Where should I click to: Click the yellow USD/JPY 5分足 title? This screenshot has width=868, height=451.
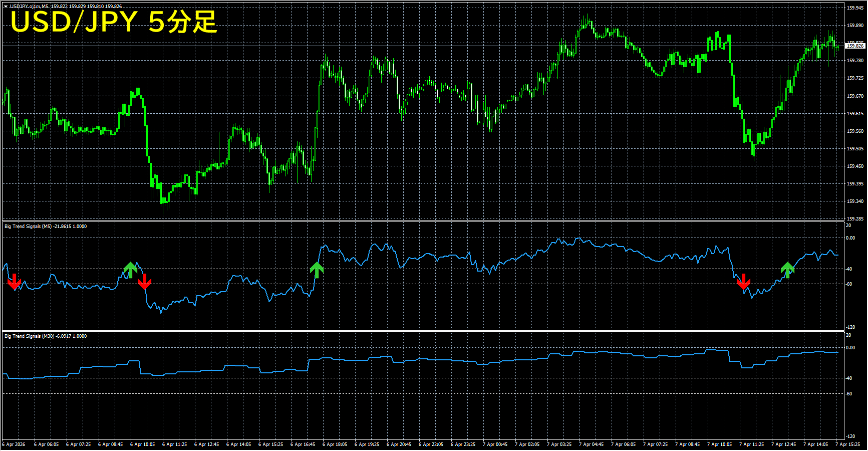[x=114, y=22]
